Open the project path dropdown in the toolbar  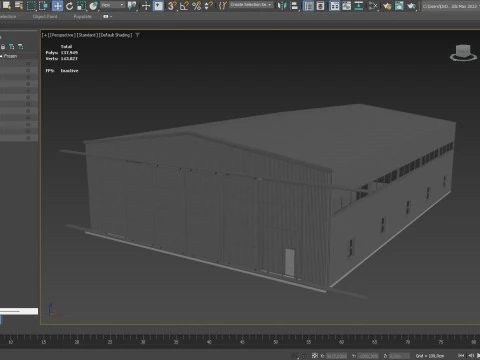pyautogui.click(x=451, y=6)
